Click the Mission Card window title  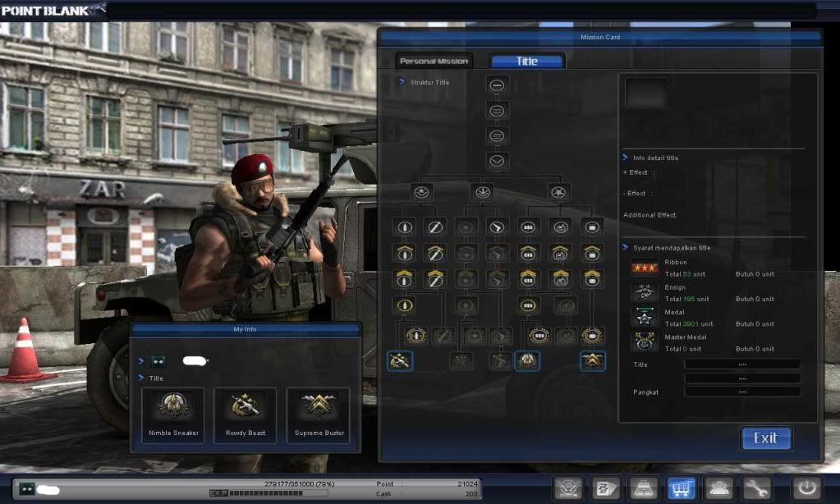click(x=600, y=37)
